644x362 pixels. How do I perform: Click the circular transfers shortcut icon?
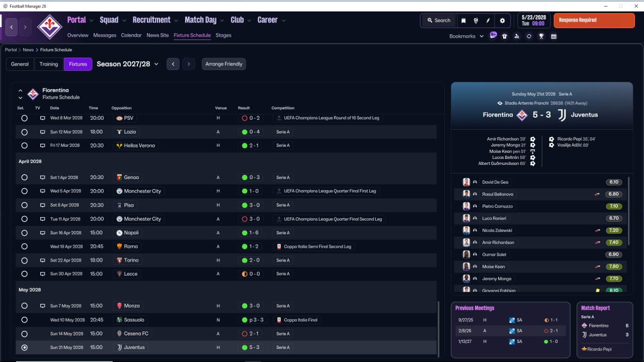pyautogui.click(x=529, y=36)
